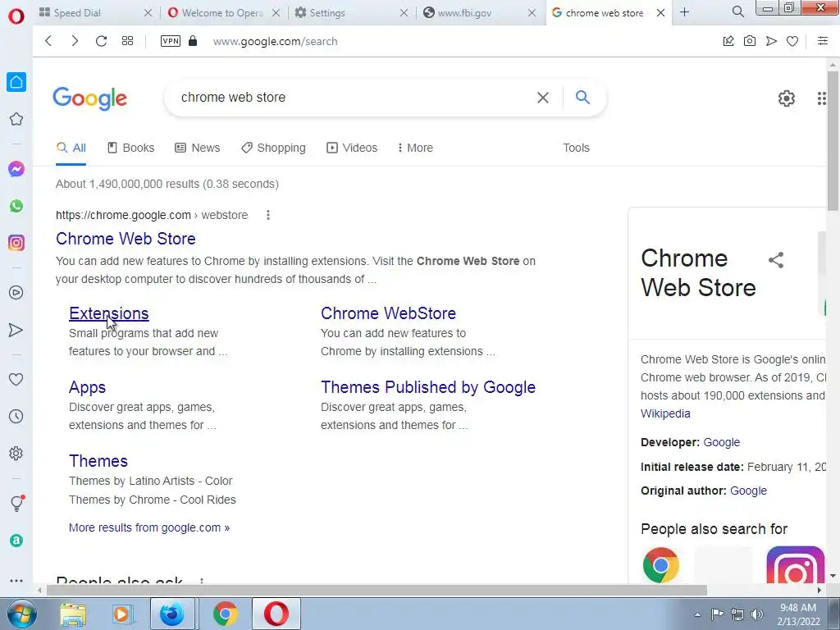
Task: Open WhatsApp in the sidebar
Action: click(x=16, y=206)
